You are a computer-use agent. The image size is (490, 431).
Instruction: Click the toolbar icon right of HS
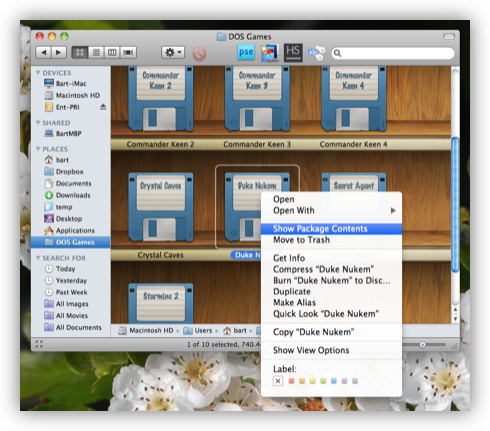tap(316, 53)
